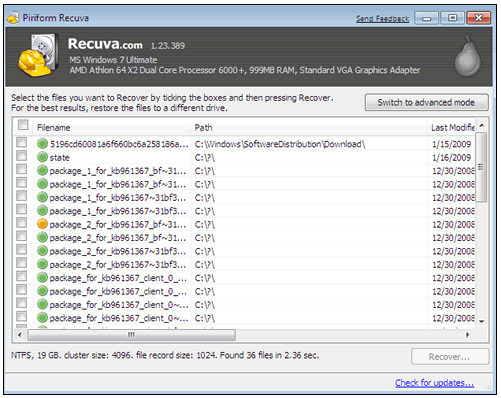Sort list by the Path column header
Image resolution: width=501 pixels, height=398 pixels.
point(309,127)
